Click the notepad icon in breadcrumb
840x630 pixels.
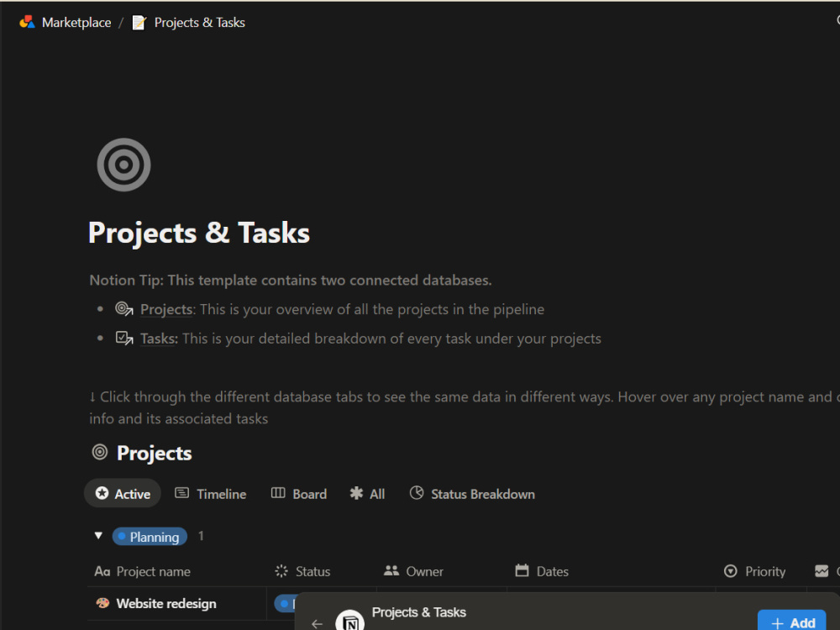point(139,23)
